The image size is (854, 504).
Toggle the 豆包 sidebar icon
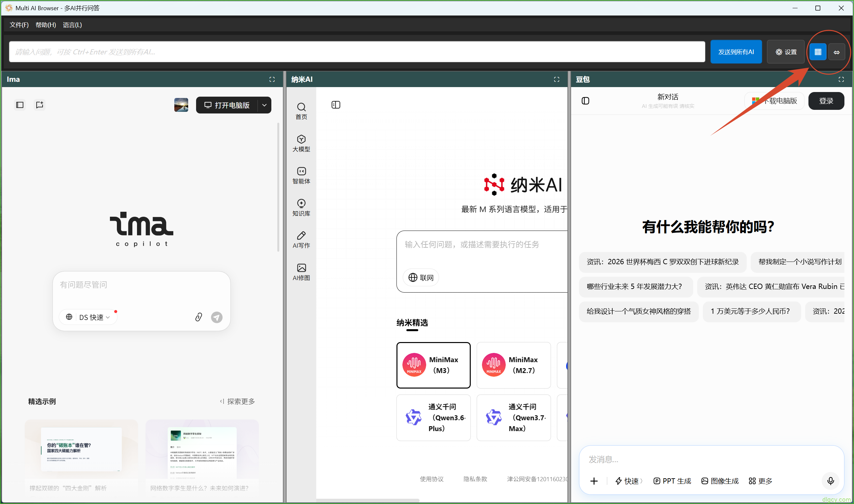585,101
